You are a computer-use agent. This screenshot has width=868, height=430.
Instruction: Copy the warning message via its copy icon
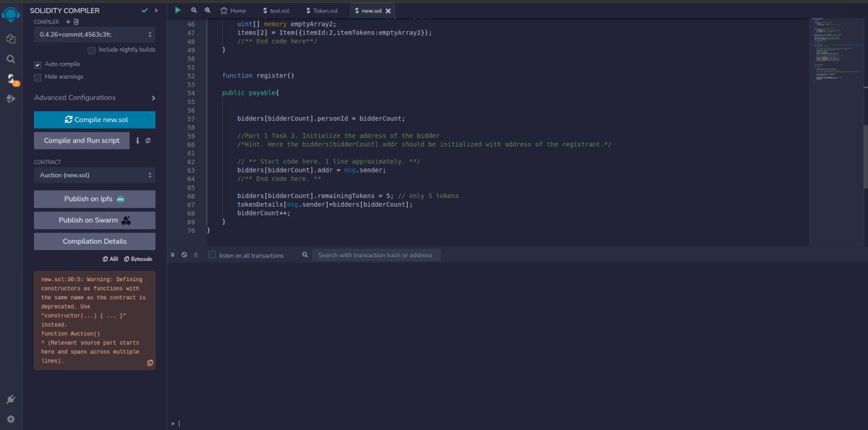tap(150, 363)
